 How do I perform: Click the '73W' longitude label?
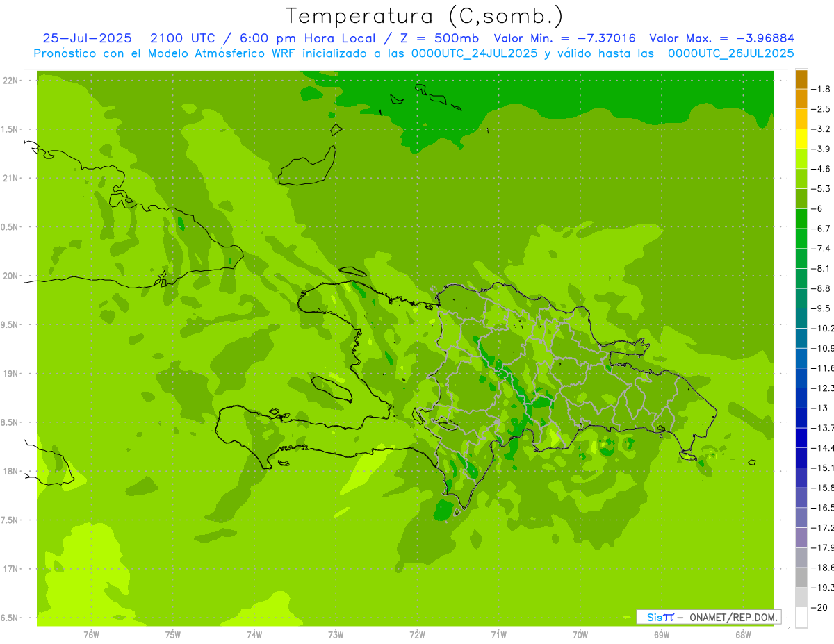pyautogui.click(x=336, y=635)
